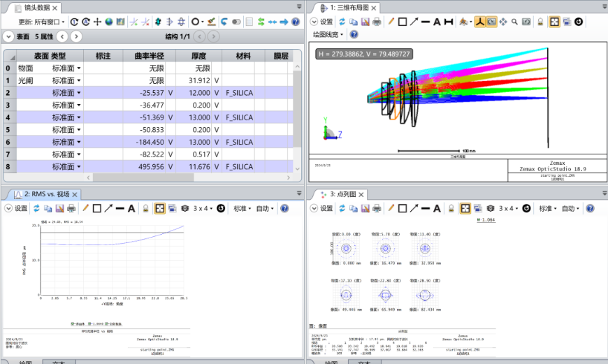
Task: Click the print icon in 3D layout toolbar
Action: pyautogui.click(x=377, y=22)
